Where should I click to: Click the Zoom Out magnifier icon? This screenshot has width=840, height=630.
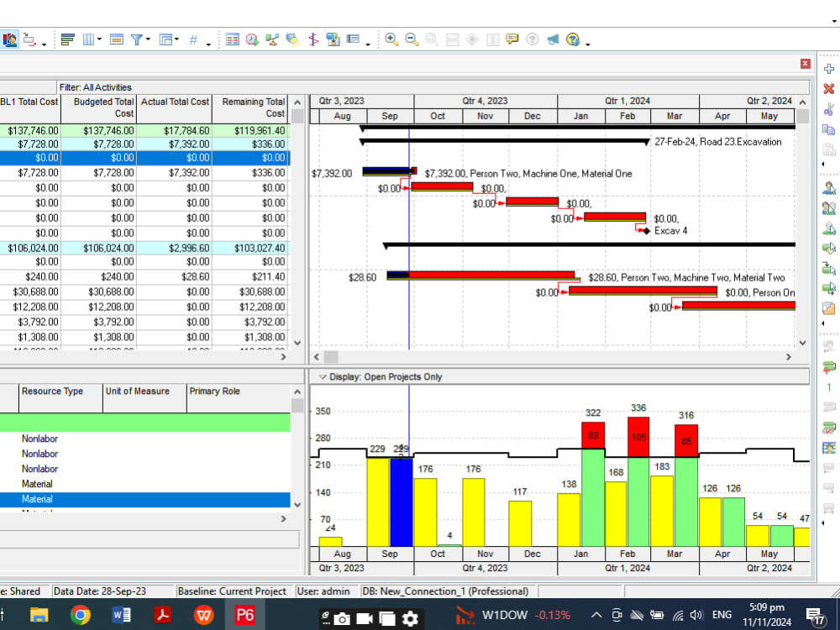pyautogui.click(x=412, y=39)
